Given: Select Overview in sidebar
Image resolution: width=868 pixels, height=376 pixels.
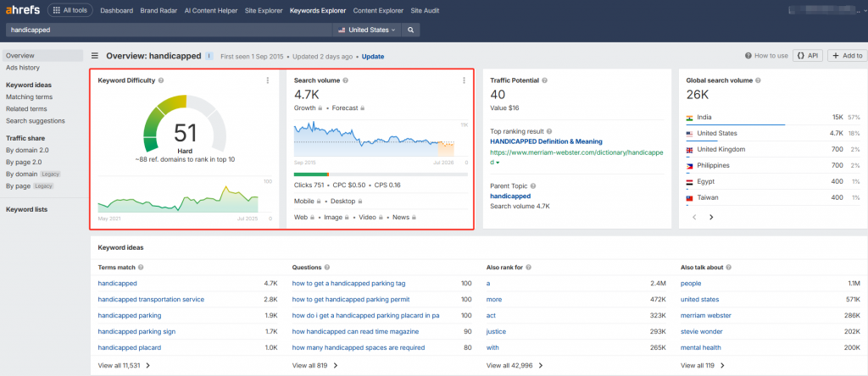Looking at the screenshot, I should pyautogui.click(x=42, y=55).
